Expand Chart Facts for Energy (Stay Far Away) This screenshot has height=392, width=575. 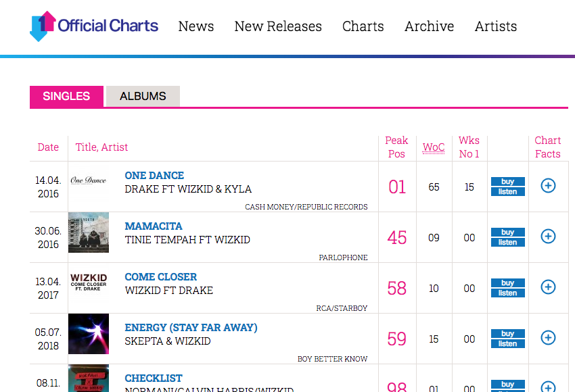[548, 337]
